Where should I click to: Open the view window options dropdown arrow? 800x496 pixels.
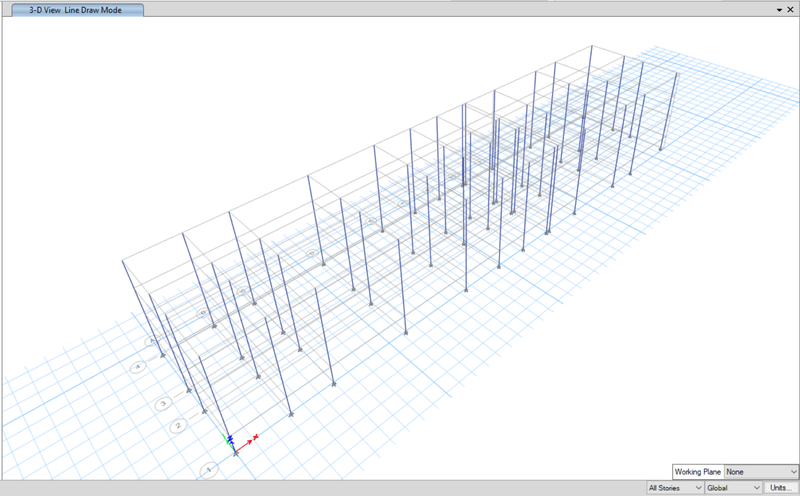[780, 10]
